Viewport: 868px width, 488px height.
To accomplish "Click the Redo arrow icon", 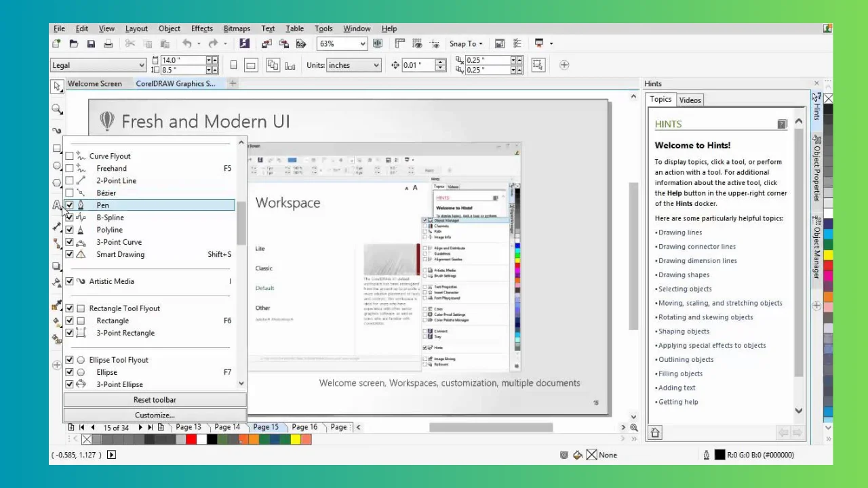I will [213, 43].
